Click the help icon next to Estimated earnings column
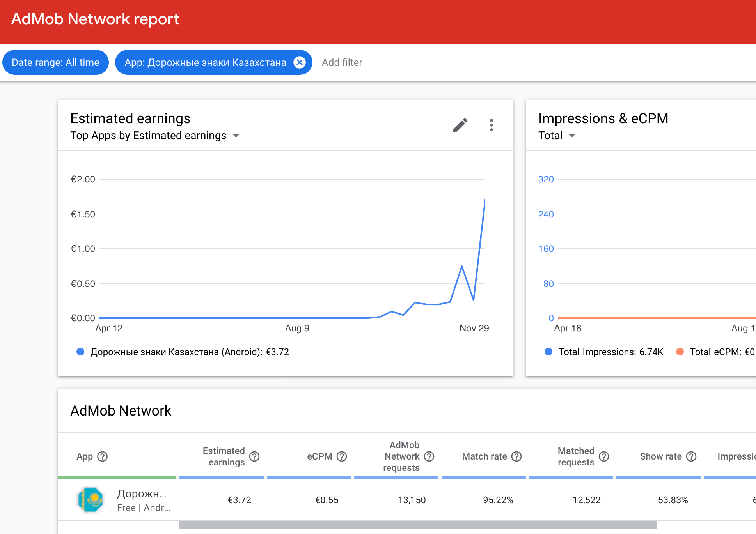Image resolution: width=756 pixels, height=534 pixels. coord(254,456)
